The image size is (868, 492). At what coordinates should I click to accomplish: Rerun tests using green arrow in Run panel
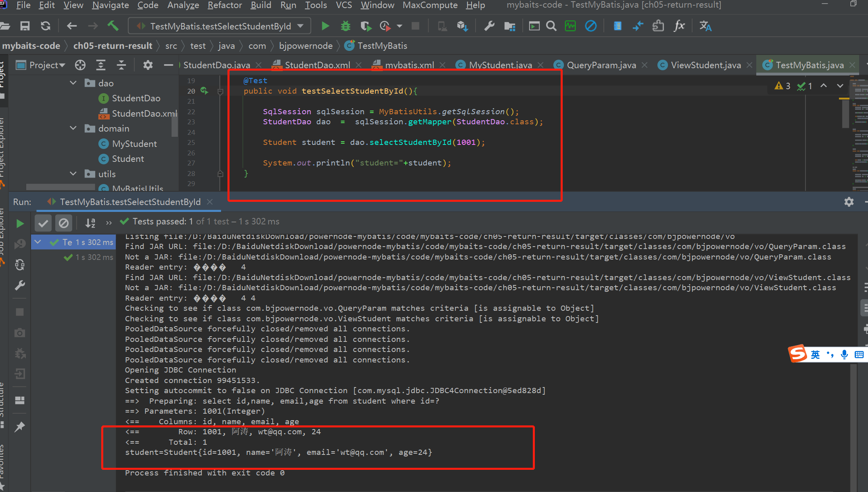pos(19,223)
